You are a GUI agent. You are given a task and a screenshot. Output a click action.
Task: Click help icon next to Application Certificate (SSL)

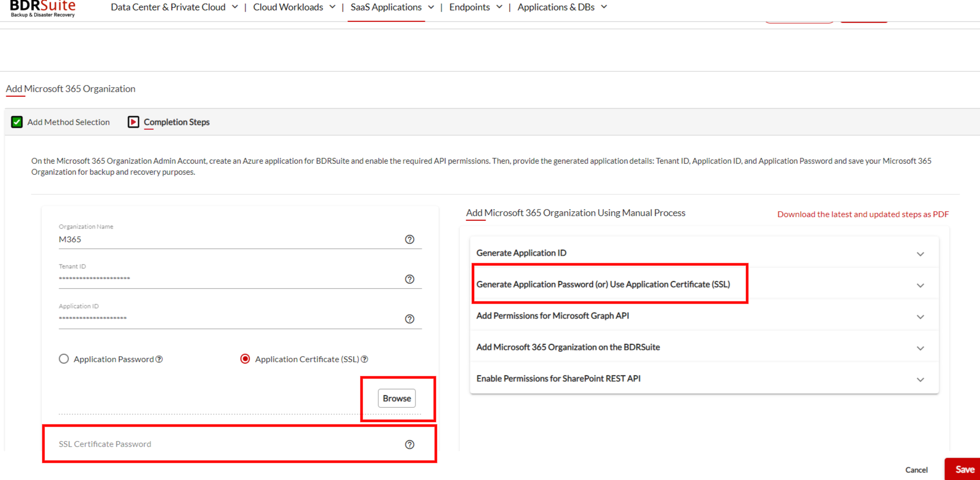pyautogui.click(x=365, y=359)
